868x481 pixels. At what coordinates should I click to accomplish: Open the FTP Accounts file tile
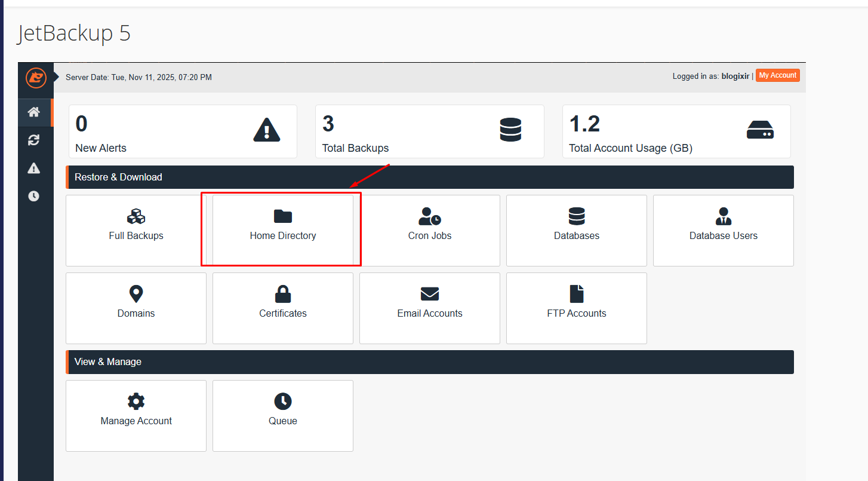(577, 308)
